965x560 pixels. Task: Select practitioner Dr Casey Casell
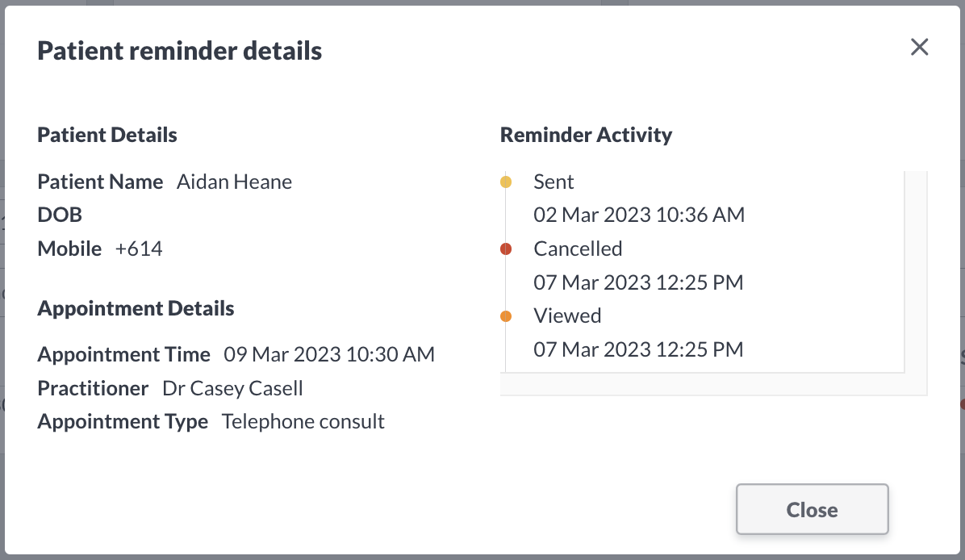(232, 388)
